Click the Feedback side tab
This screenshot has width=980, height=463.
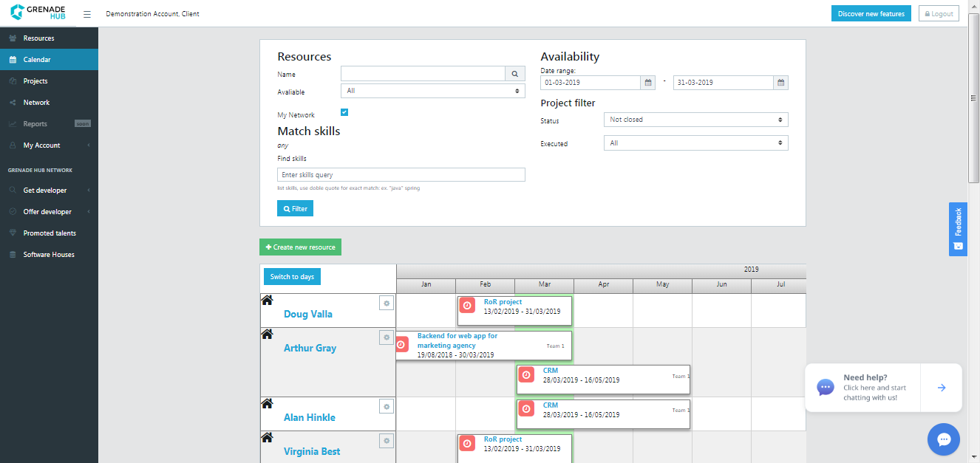(958, 229)
